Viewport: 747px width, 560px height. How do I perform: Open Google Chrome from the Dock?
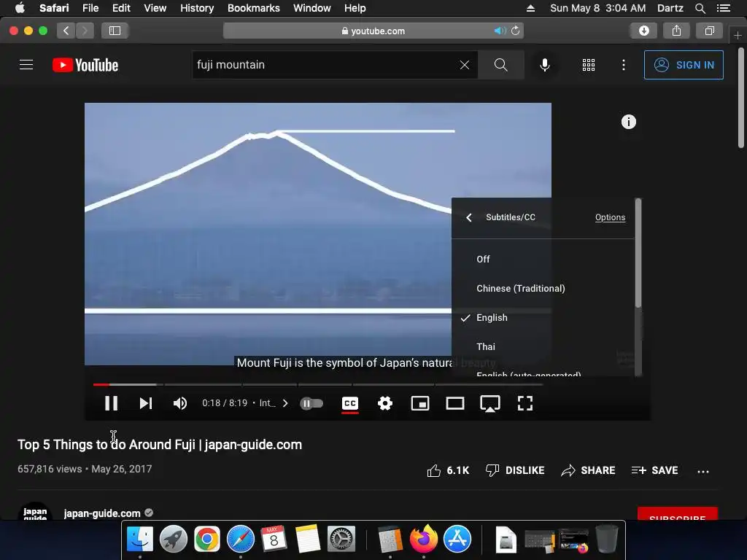tap(206, 539)
